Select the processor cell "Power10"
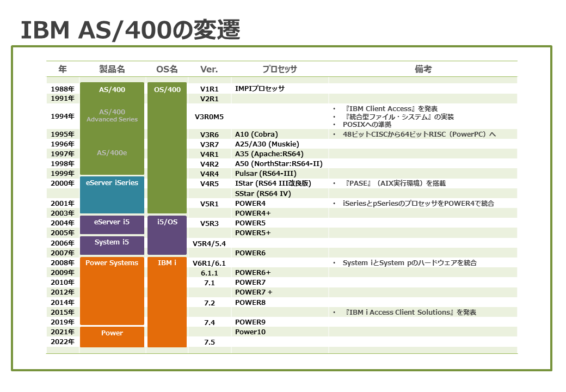The image size is (566, 392). pyautogui.click(x=250, y=332)
